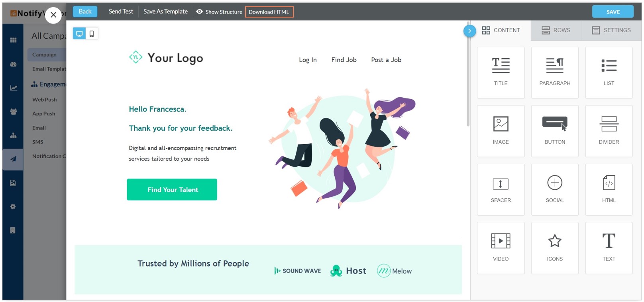Choose the Image content block
Image resolution: width=644 pixels, height=302 pixels.
point(501,131)
